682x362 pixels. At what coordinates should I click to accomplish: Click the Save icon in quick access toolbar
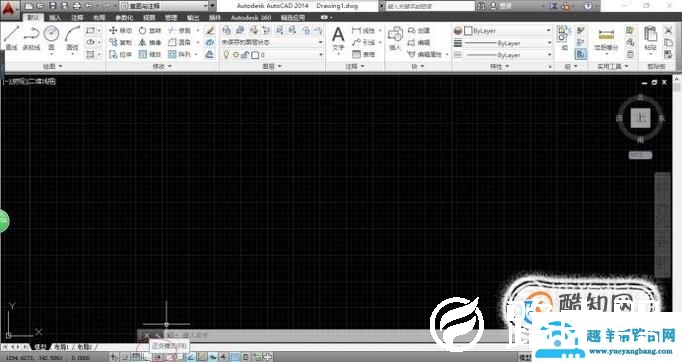tap(52, 6)
